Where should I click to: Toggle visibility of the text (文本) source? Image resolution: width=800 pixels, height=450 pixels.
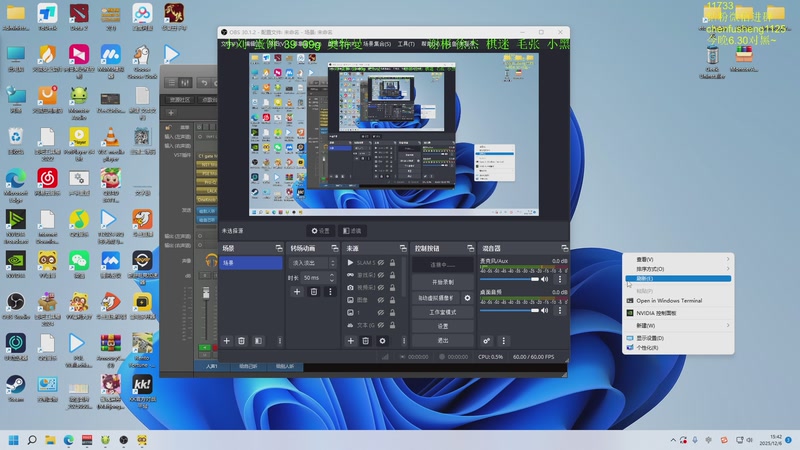click(x=380, y=325)
